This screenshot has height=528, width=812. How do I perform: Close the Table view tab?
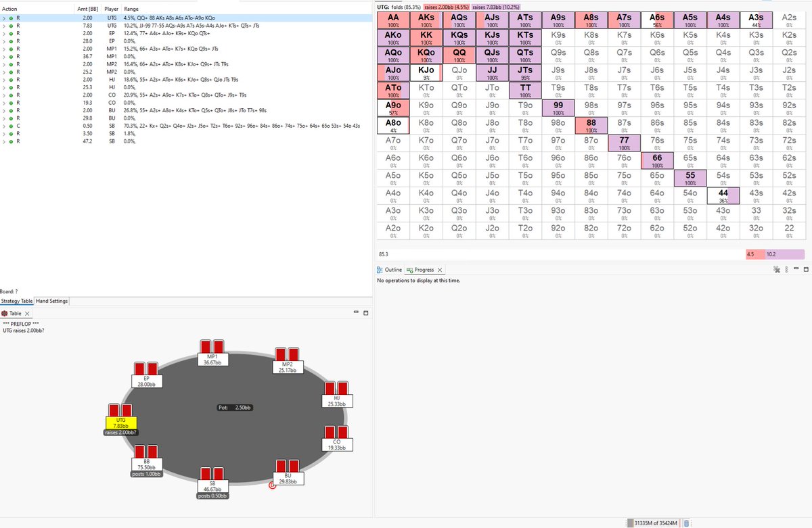pos(27,314)
